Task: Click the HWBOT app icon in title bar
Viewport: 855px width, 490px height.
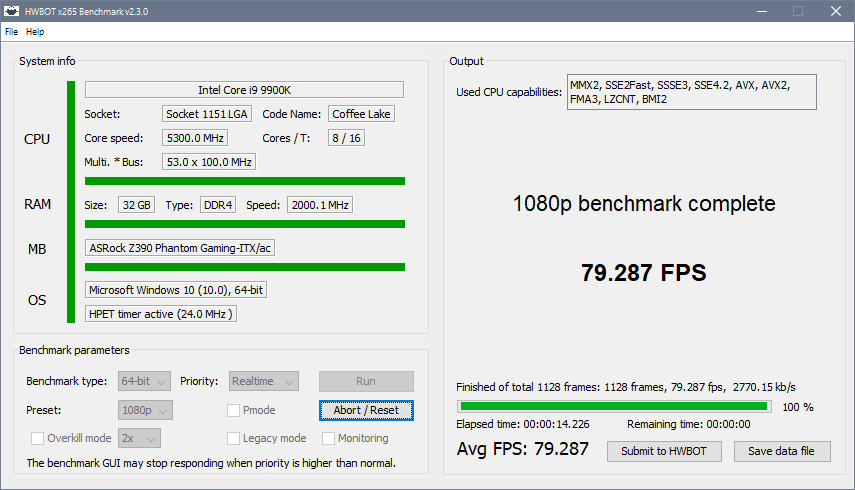Action: [11, 11]
